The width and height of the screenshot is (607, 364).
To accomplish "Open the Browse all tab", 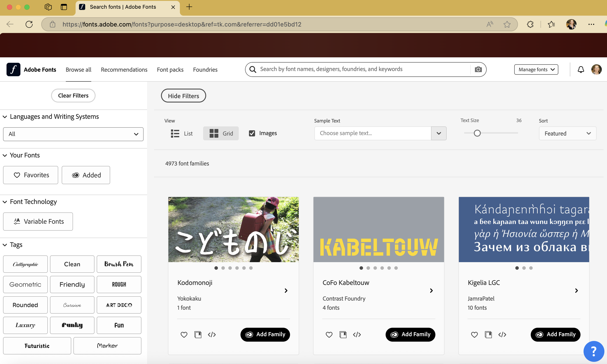I will (78, 70).
